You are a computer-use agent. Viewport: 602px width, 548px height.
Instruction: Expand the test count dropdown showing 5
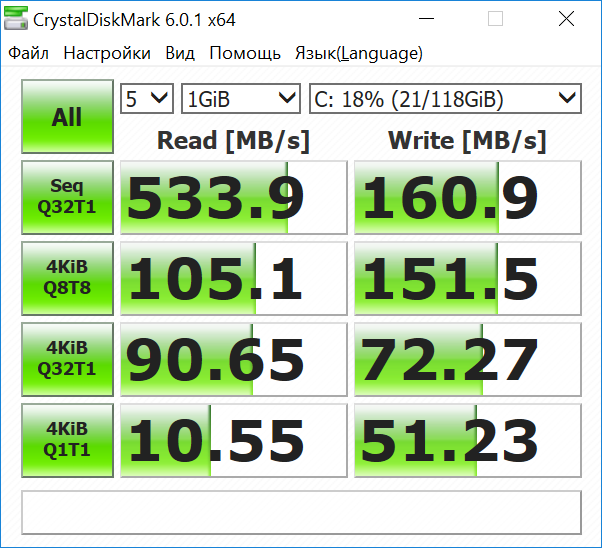coord(147,98)
